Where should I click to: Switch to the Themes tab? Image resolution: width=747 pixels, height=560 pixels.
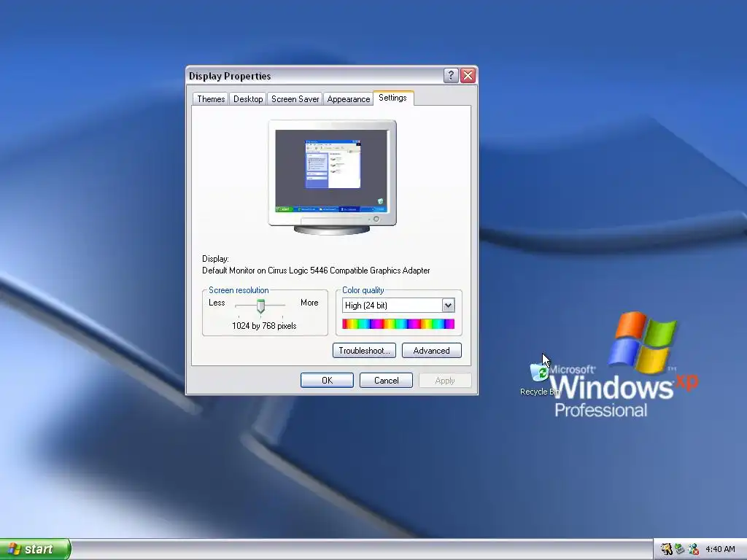[x=211, y=99]
